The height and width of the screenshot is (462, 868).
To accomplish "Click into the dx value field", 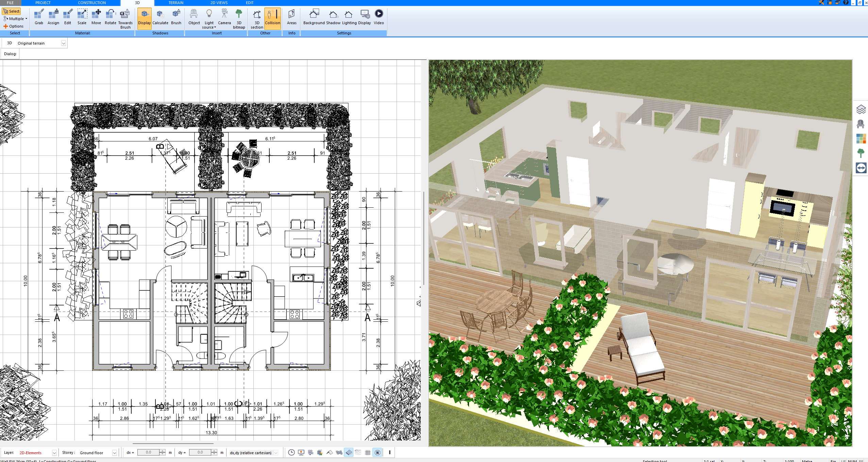I will [148, 452].
